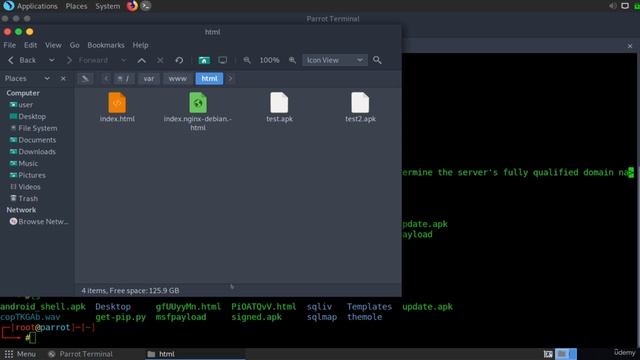Go up to parent folder

pos(142,60)
